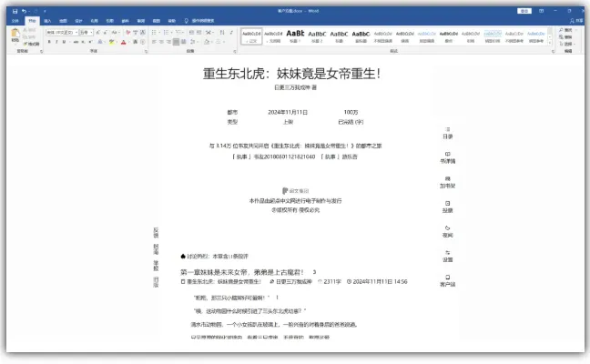Switch to the Insert (插入) tab

point(47,21)
